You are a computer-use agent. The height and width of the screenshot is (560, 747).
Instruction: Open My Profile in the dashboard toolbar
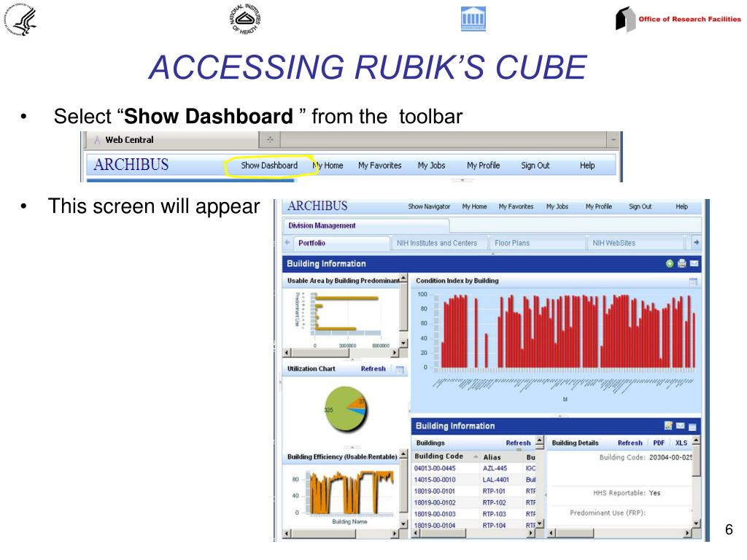point(598,206)
